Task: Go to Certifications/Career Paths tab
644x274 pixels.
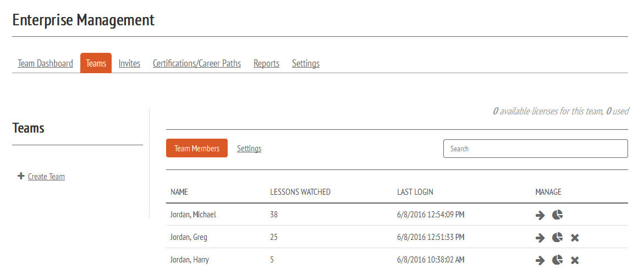Action: [x=196, y=63]
